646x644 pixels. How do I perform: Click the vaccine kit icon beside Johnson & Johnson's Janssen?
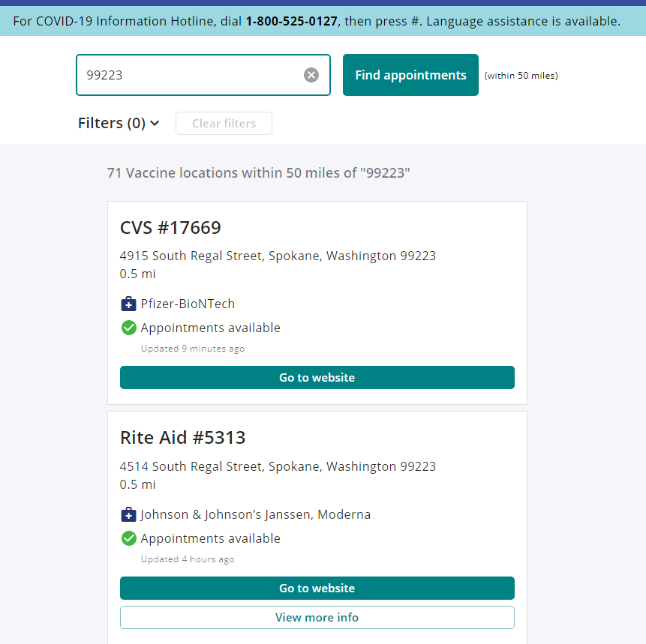coord(128,514)
